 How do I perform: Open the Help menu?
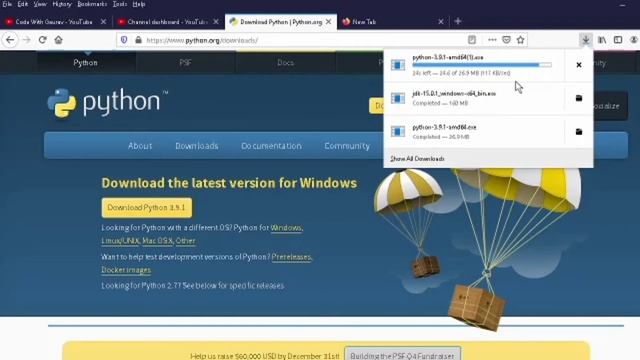pos(139,4)
